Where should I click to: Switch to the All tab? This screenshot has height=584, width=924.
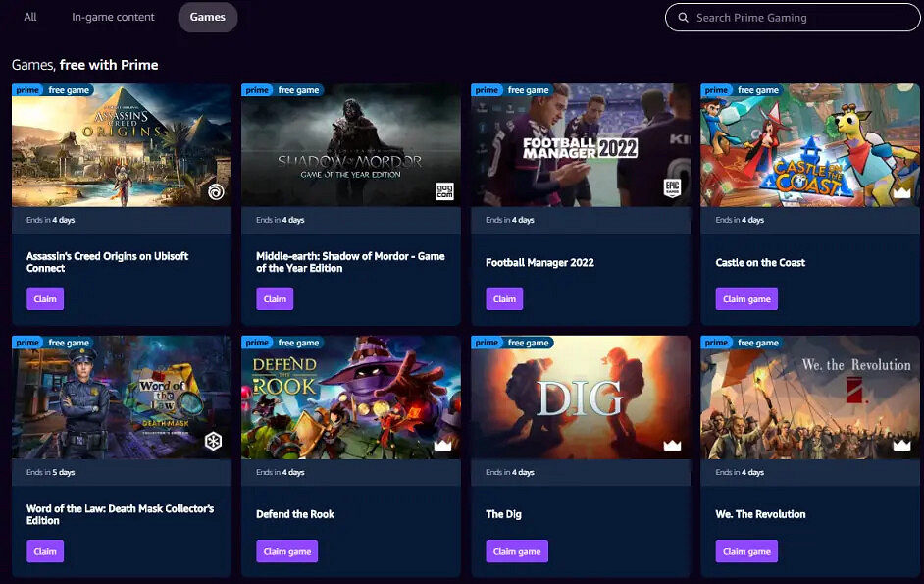pos(30,17)
